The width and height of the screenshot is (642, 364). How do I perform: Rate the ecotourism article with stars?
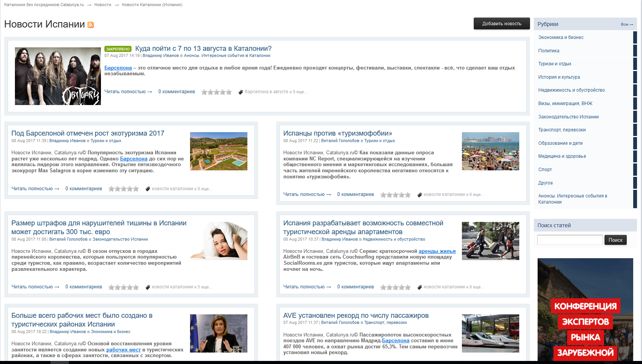click(x=124, y=189)
